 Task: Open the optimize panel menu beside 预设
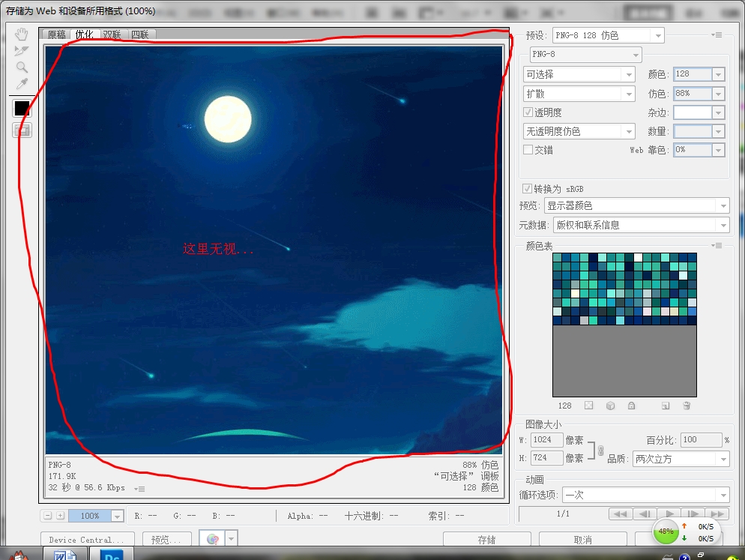click(717, 34)
